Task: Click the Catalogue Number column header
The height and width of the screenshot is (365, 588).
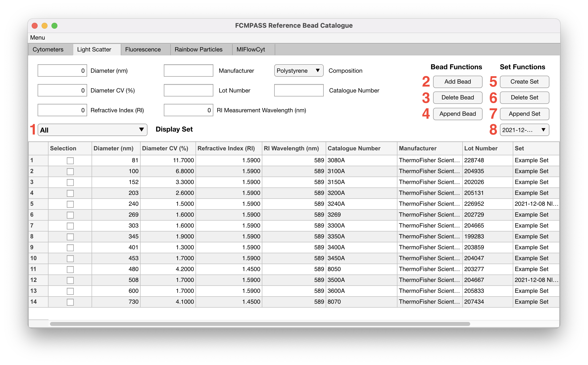Action: pos(354,148)
